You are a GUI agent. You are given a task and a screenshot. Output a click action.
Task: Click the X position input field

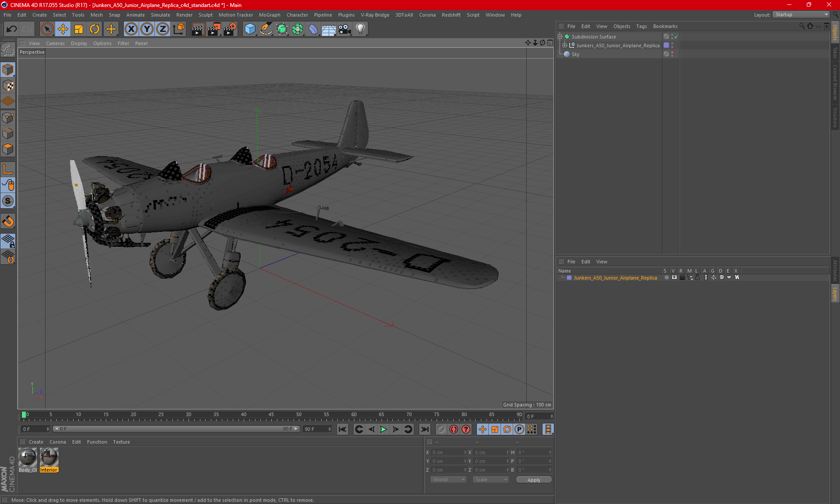pyautogui.click(x=448, y=452)
